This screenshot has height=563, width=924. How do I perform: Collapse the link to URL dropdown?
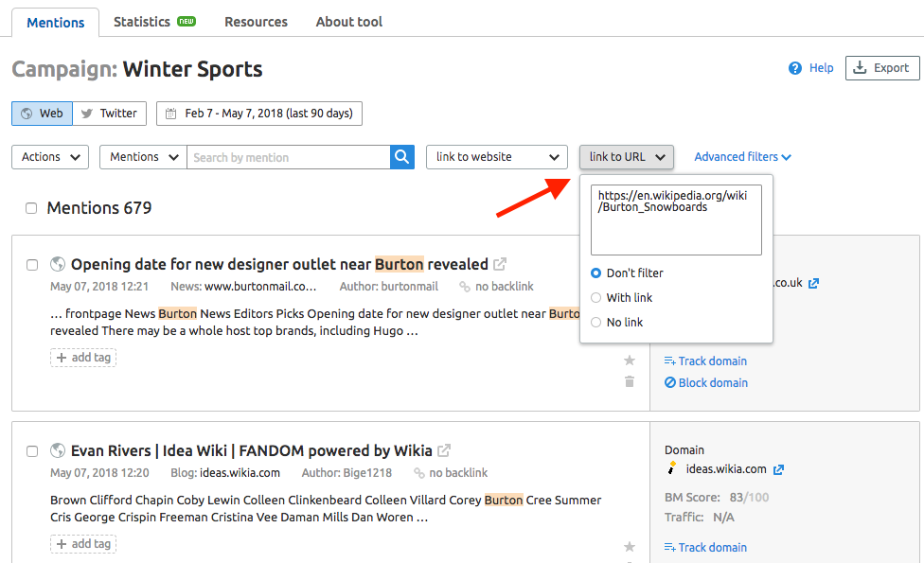point(627,157)
